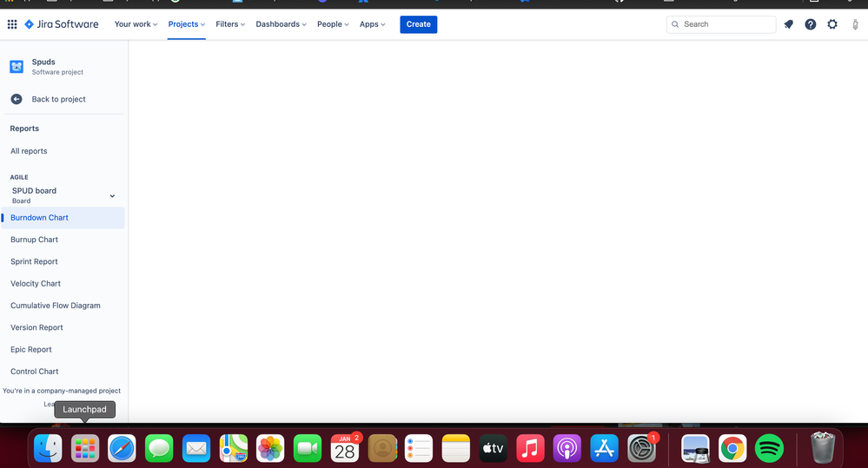Click the Jira Software logo
The width and height of the screenshot is (868, 468).
(x=62, y=24)
